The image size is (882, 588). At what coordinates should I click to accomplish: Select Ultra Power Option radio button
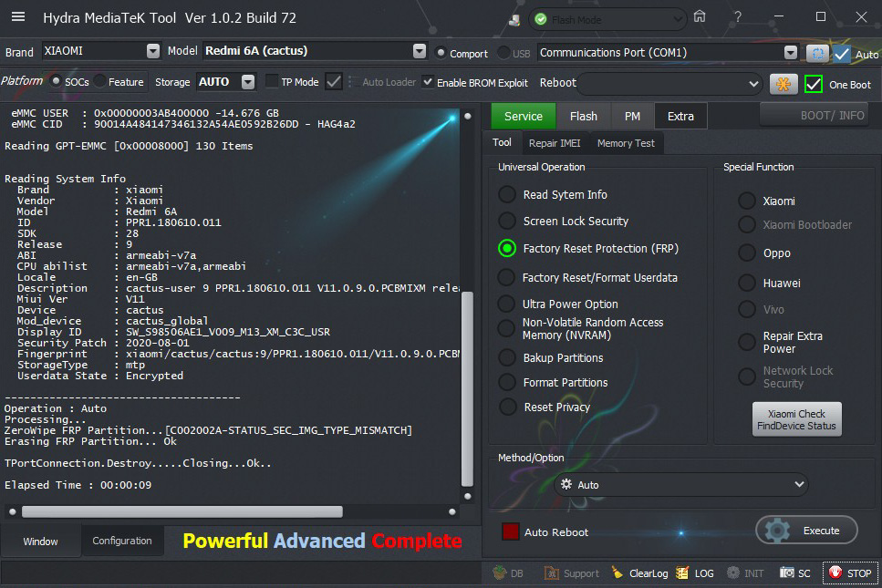point(506,304)
